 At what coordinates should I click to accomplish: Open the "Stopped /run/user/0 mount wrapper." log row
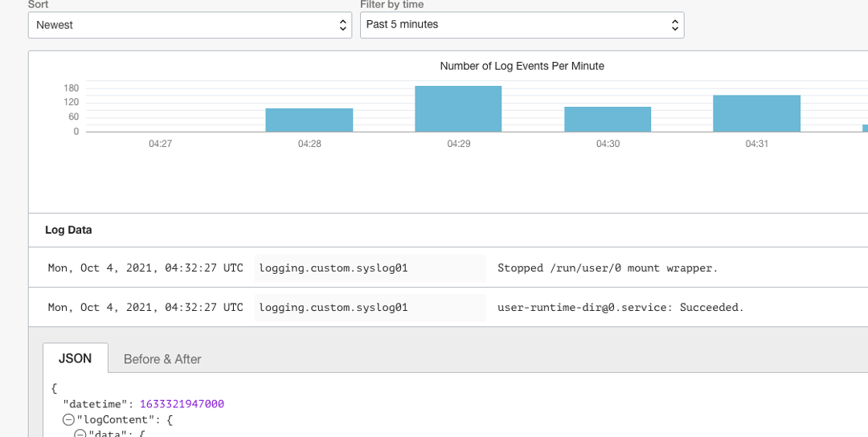pyautogui.click(x=448, y=268)
